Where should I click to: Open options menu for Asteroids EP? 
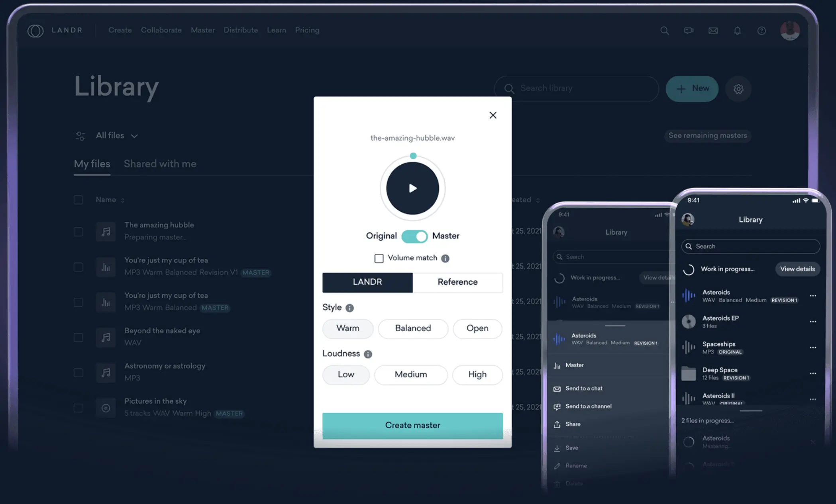(813, 321)
